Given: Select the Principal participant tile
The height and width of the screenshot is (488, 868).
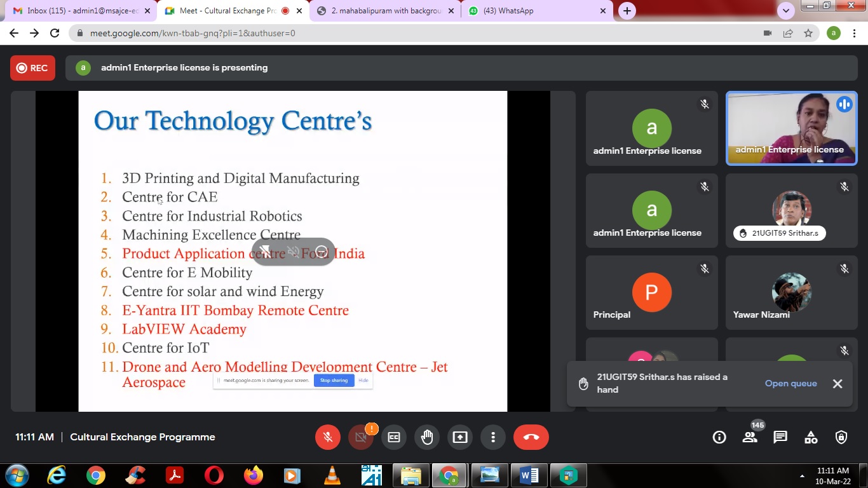Looking at the screenshot, I should [652, 292].
